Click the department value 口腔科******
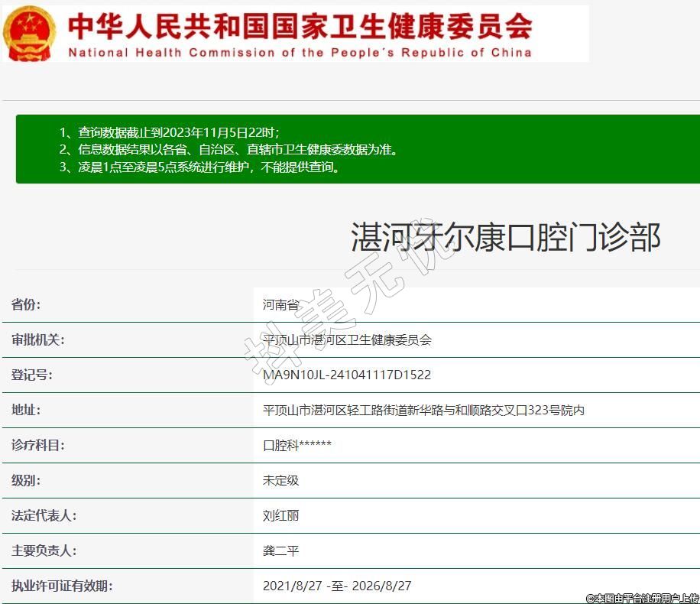700x604 pixels. (297, 445)
